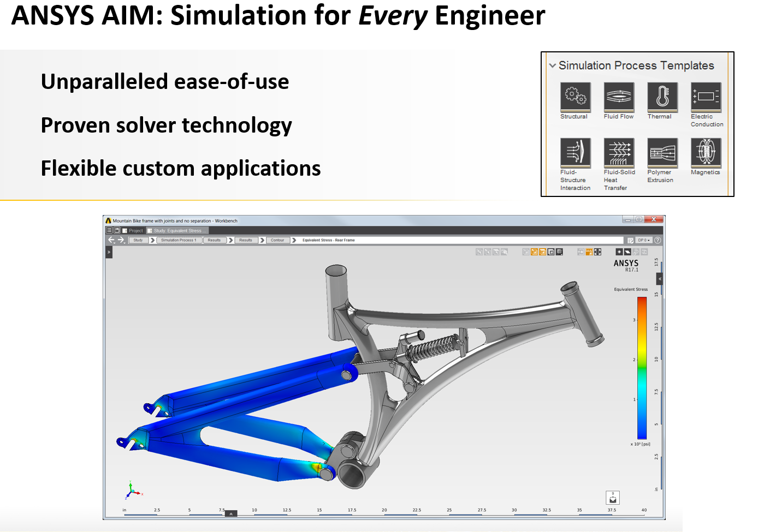Image resolution: width=770 pixels, height=532 pixels.
Task: Close the Workbench window
Action: (653, 219)
